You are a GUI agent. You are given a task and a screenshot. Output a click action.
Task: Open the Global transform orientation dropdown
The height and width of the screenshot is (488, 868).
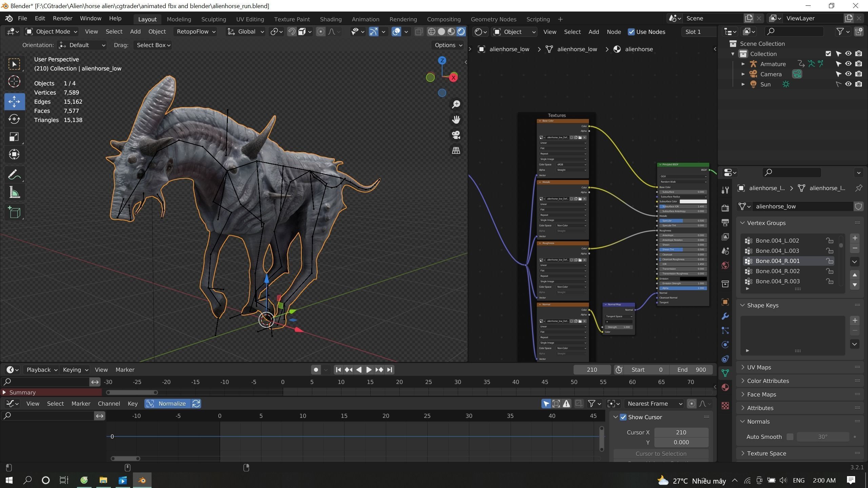pos(245,32)
